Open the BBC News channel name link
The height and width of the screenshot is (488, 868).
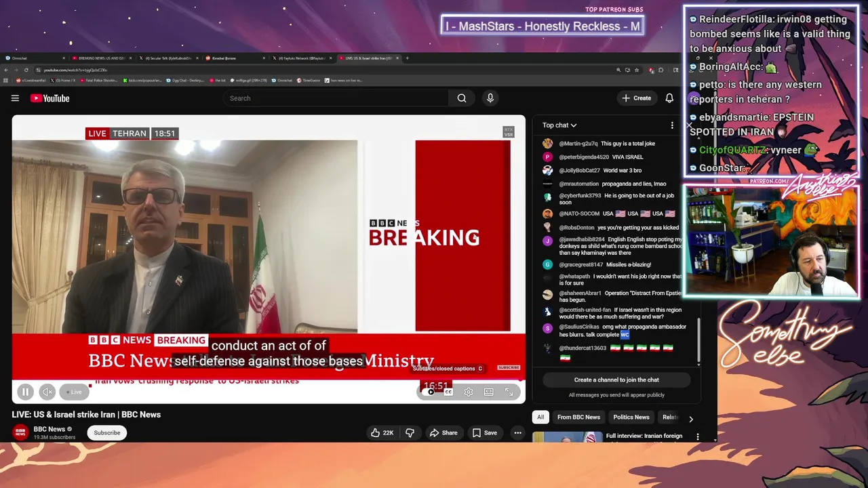pyautogui.click(x=50, y=429)
